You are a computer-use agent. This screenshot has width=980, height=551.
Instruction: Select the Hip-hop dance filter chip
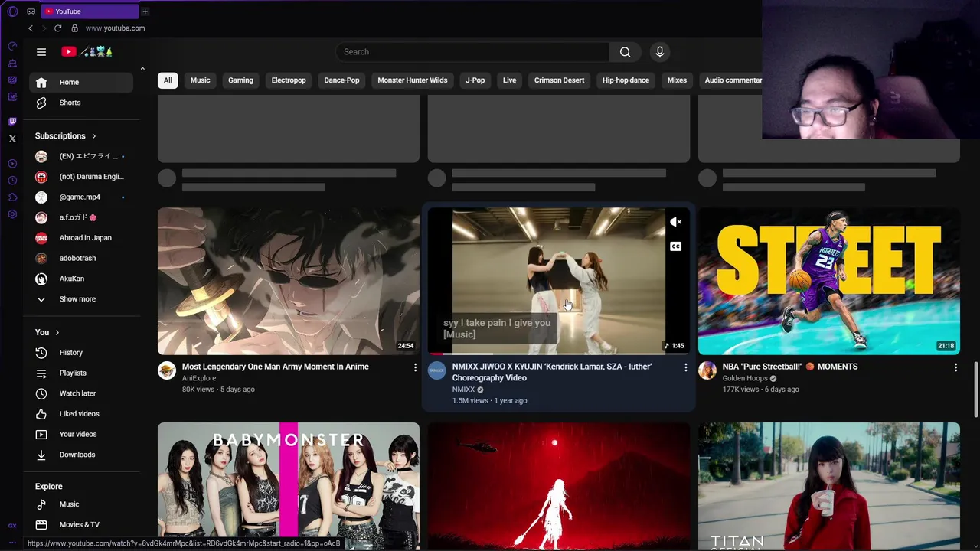click(626, 80)
